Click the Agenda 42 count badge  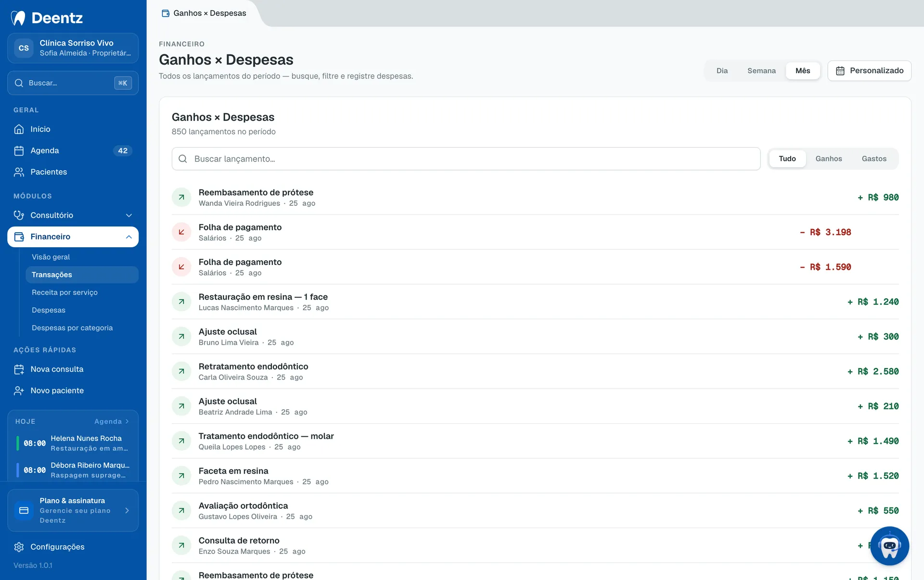pyautogui.click(x=123, y=151)
